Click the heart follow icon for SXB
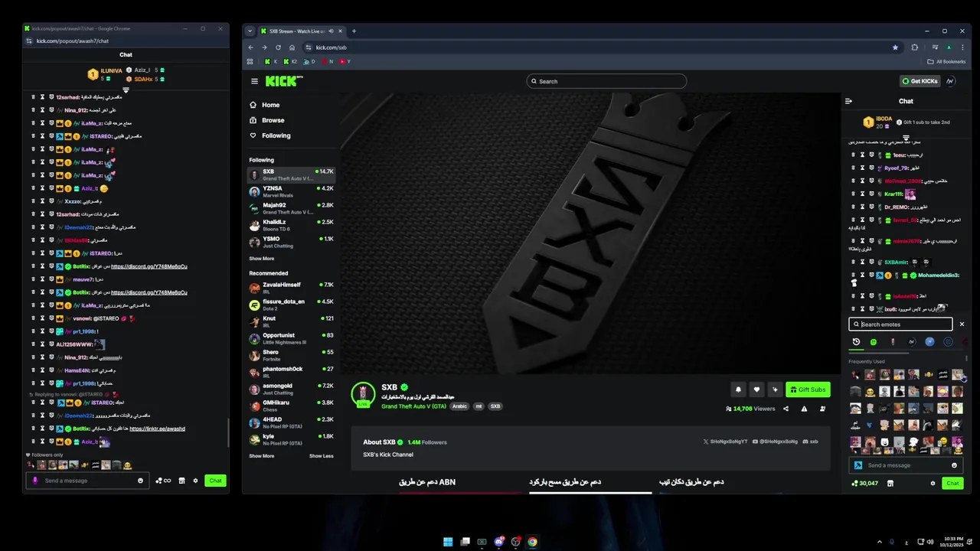Image resolution: width=980 pixels, height=551 pixels. [x=756, y=390]
